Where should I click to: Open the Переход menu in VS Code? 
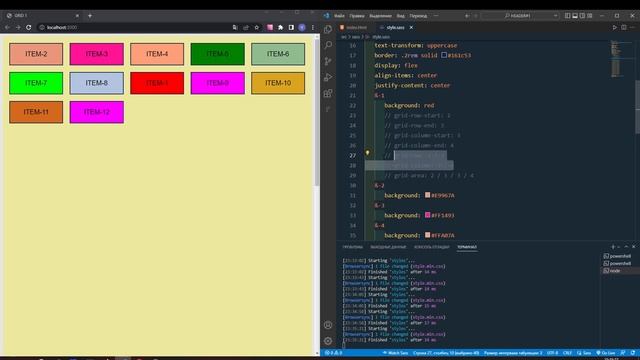click(418, 16)
